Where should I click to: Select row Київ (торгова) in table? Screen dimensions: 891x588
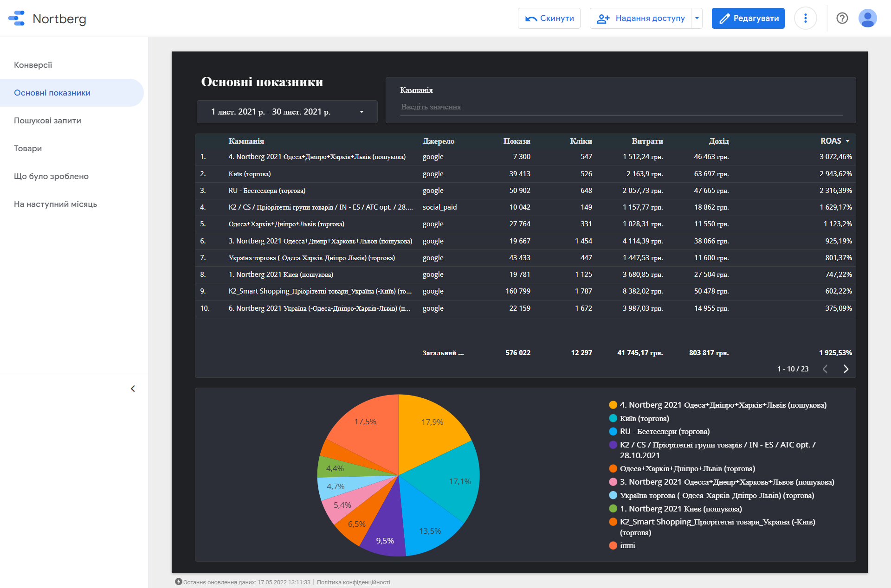[x=525, y=174]
